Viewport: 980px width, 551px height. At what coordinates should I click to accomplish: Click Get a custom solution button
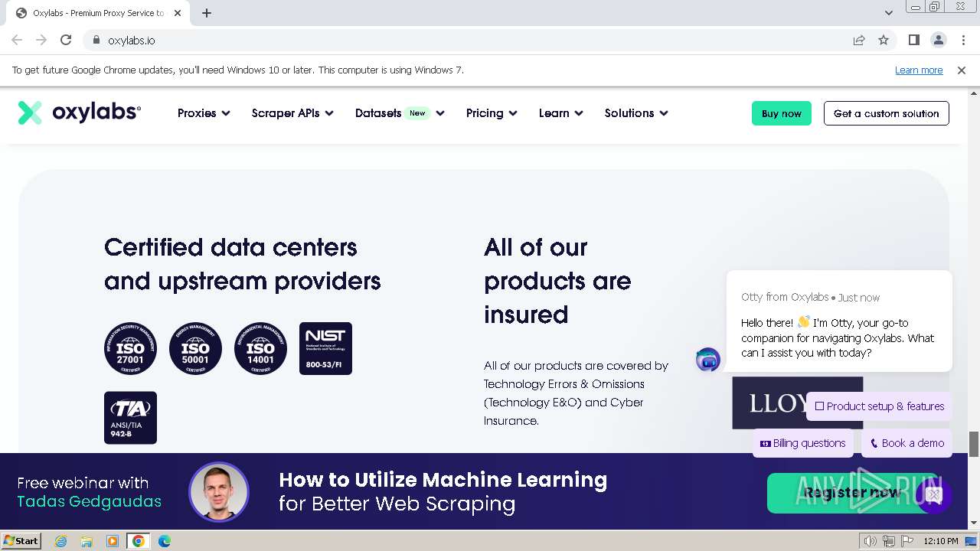(x=887, y=113)
